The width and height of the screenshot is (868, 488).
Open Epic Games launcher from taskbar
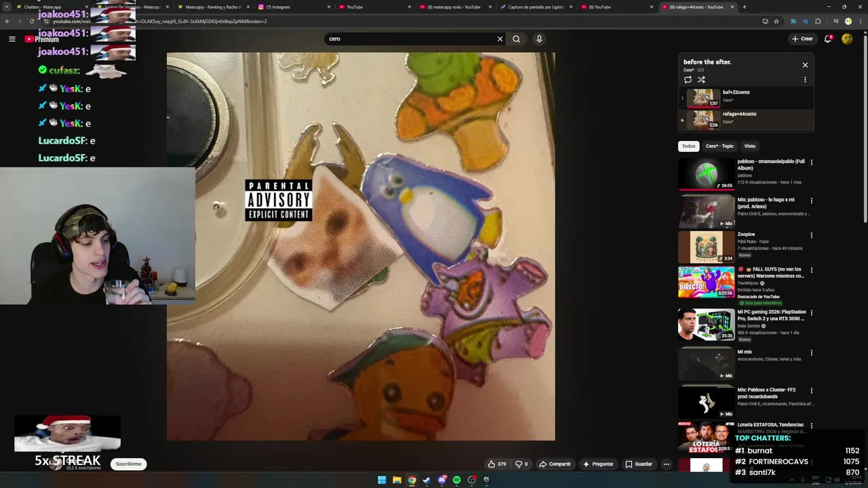pos(486,480)
